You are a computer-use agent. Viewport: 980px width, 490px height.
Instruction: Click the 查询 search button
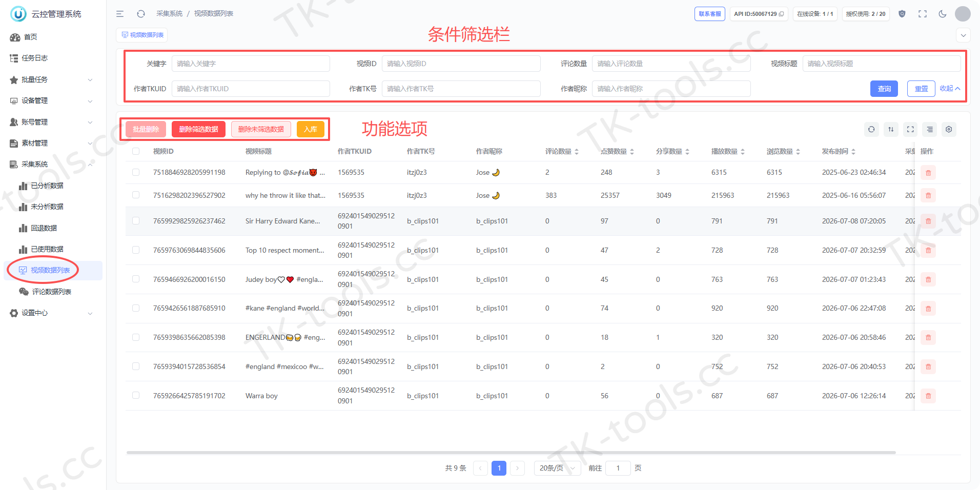(884, 89)
